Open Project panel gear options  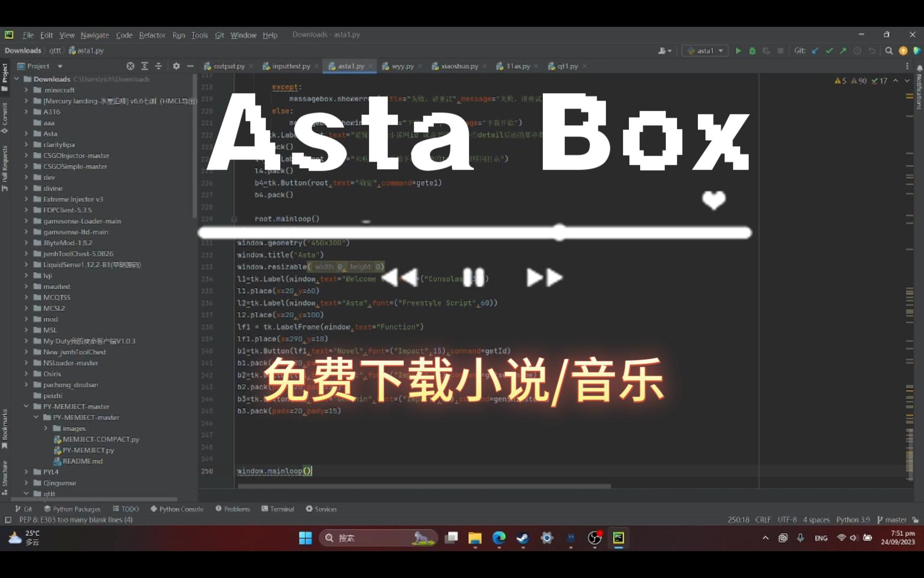(176, 66)
